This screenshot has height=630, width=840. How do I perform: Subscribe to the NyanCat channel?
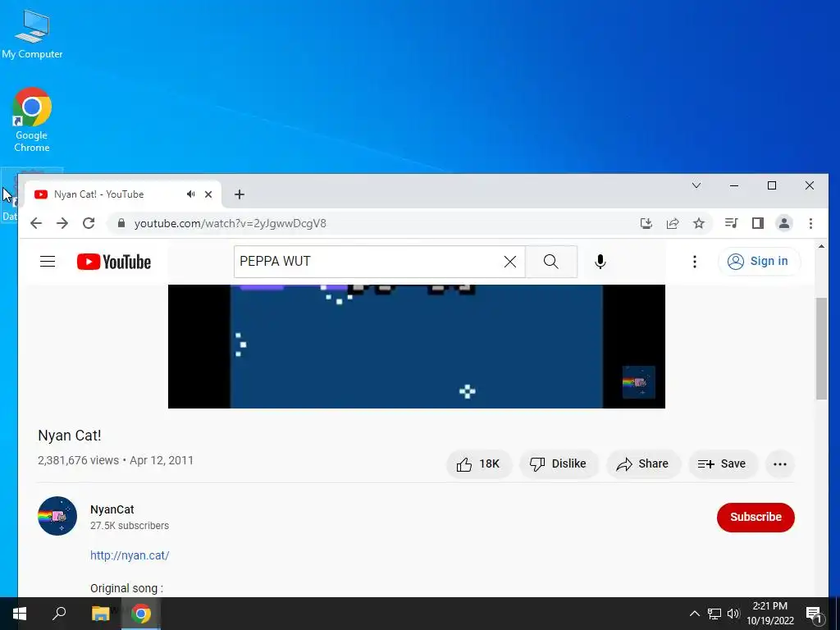pyautogui.click(x=756, y=517)
